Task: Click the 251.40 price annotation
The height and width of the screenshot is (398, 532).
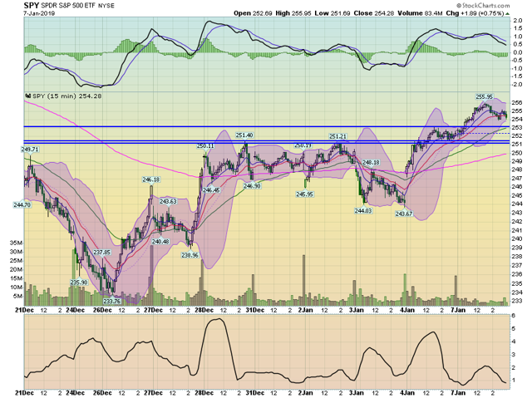Action: 244,135
